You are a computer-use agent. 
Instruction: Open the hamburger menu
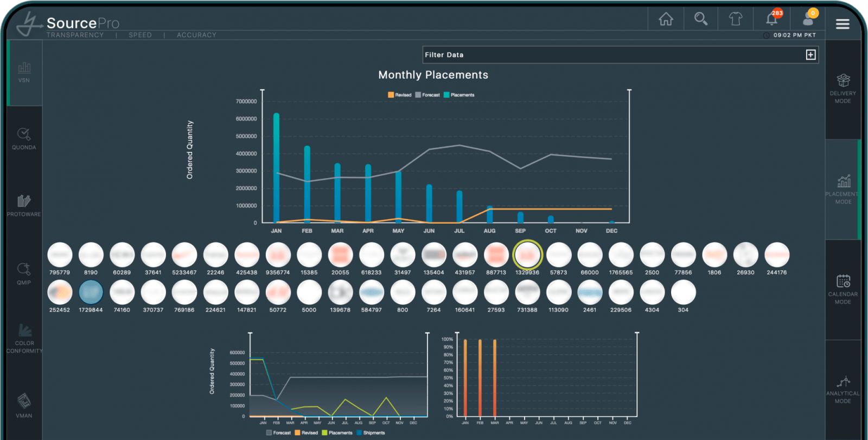pyautogui.click(x=843, y=24)
